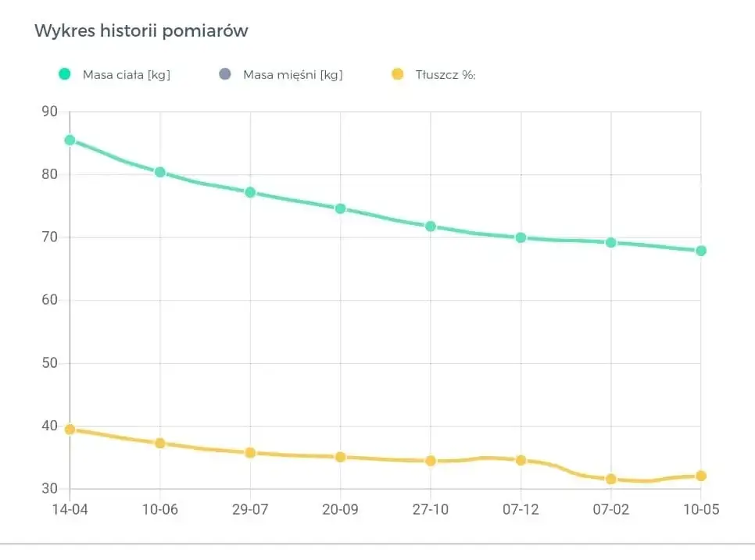Image resolution: width=755 pixels, height=560 pixels.
Task: Select the body mass point at 29-07
Action: click(250, 192)
